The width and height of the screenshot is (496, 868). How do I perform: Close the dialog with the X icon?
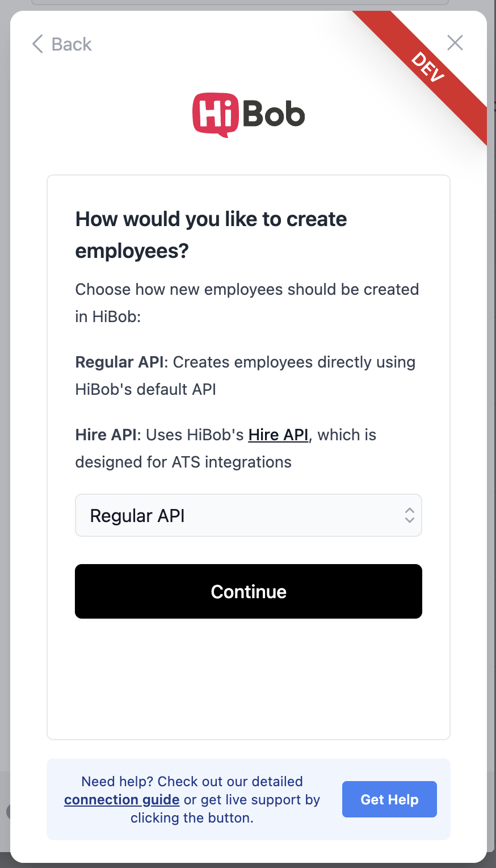[x=455, y=43]
